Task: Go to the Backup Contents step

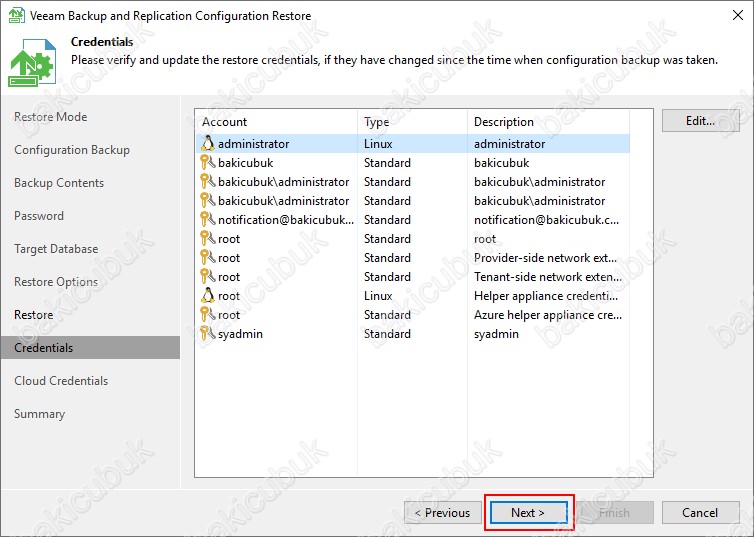Action: click(x=59, y=183)
